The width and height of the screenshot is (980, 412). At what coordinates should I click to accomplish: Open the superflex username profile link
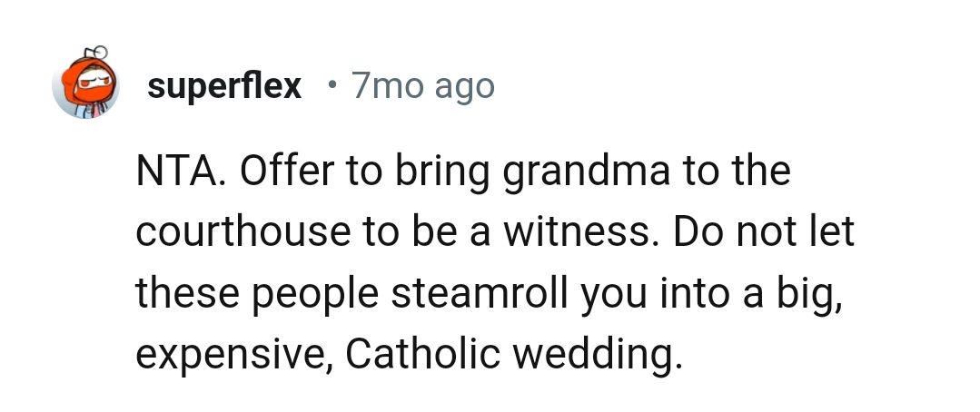point(223,86)
